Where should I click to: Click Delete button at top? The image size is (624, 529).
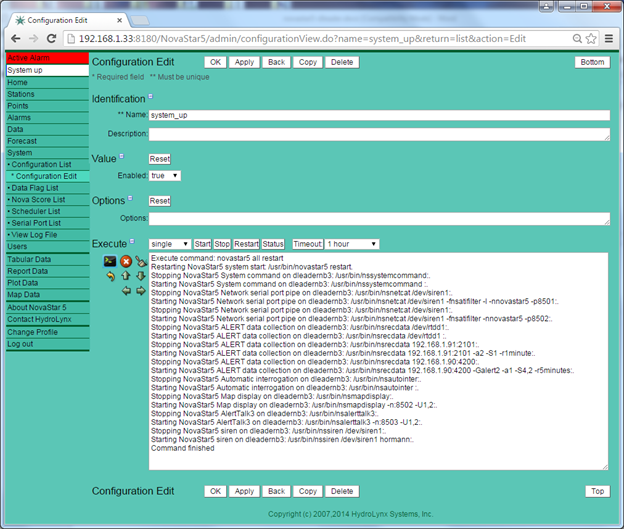(x=342, y=62)
